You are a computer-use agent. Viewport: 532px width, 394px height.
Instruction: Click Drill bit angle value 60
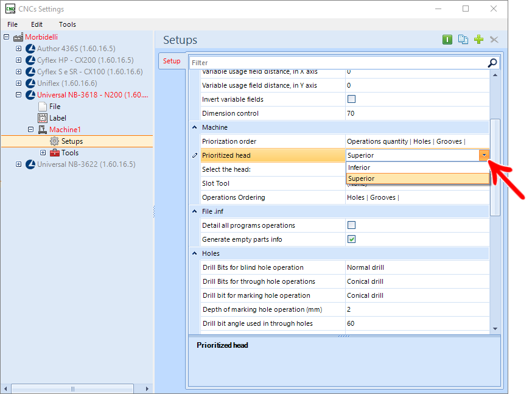[351, 323]
